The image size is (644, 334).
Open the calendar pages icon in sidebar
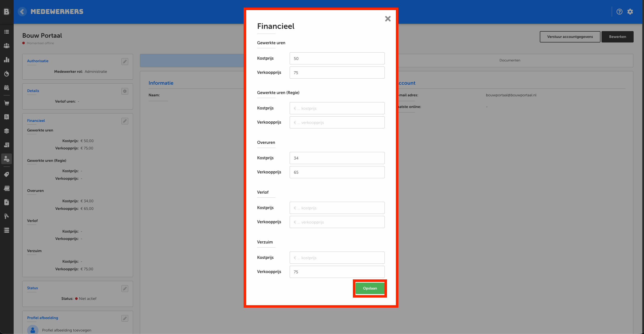[x=7, y=188]
